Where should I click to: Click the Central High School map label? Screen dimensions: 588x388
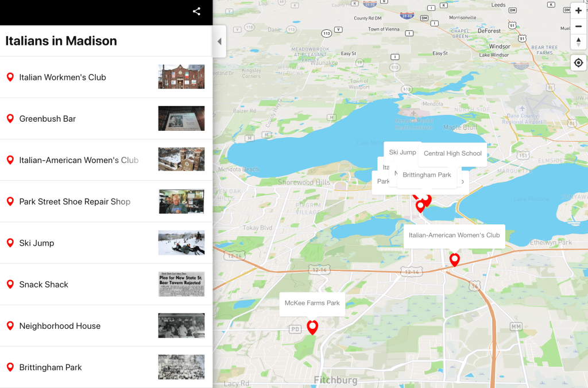pyautogui.click(x=452, y=153)
